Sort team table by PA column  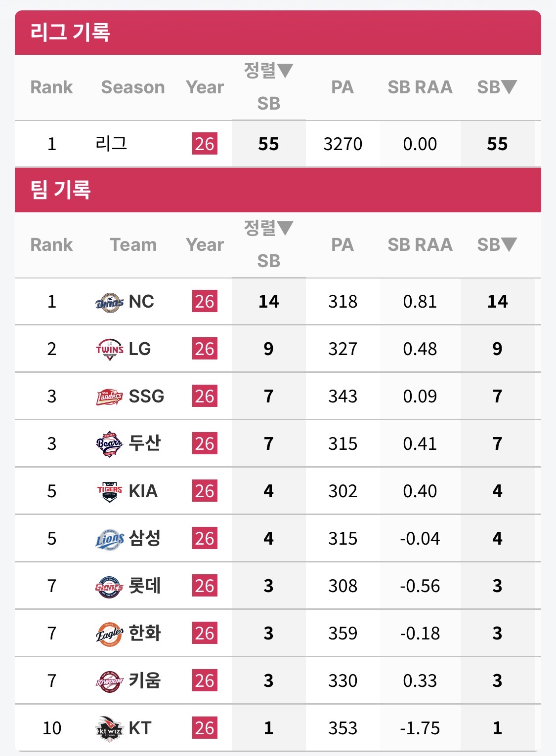pos(342,244)
